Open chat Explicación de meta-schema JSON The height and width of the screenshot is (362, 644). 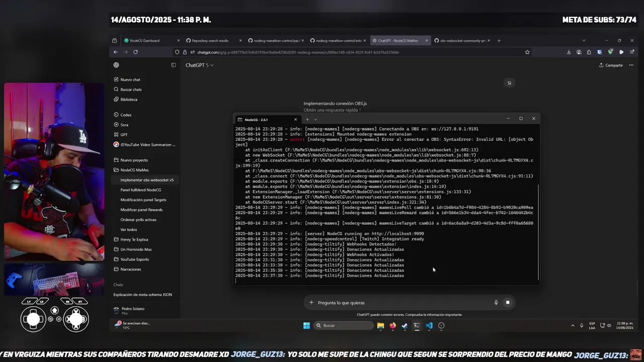142,295
